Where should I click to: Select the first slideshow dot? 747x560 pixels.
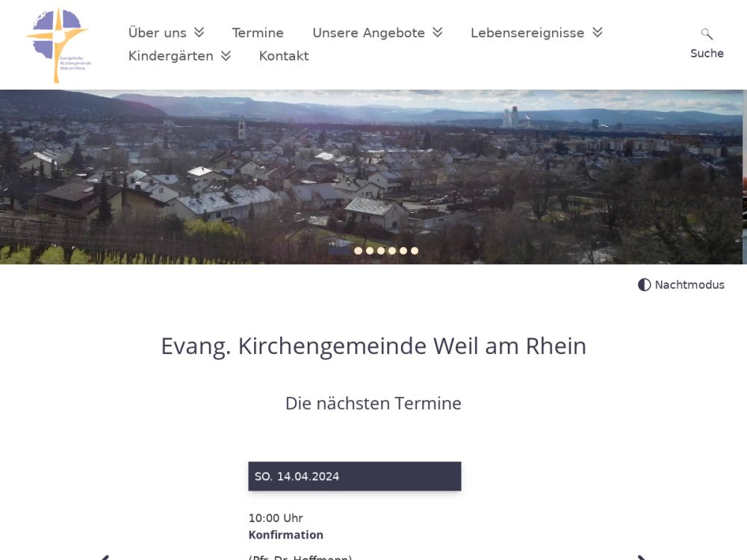[x=359, y=251]
